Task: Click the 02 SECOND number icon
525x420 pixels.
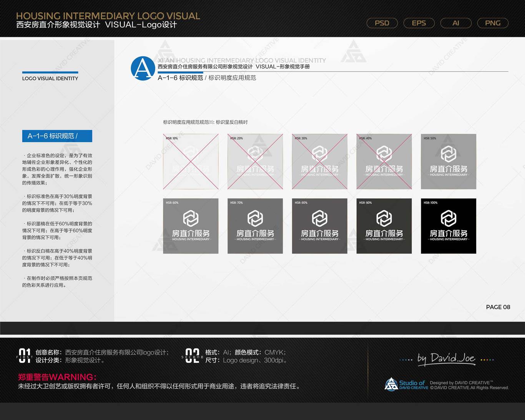Action: tap(192, 356)
